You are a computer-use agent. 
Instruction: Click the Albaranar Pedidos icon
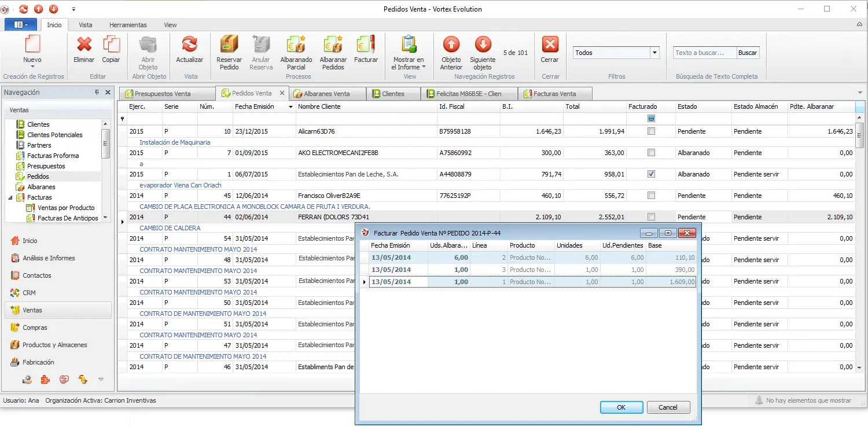coord(333,44)
